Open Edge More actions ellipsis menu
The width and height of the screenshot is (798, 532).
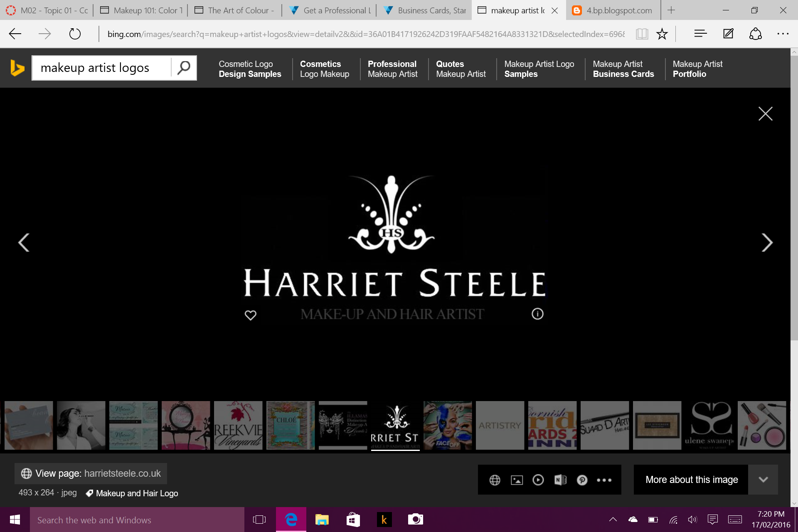pyautogui.click(x=783, y=34)
